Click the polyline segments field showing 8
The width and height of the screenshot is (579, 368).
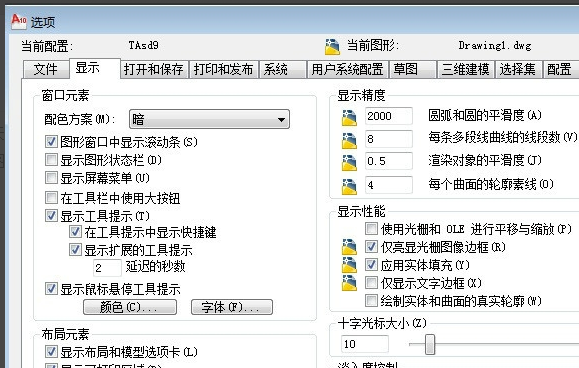click(388, 139)
